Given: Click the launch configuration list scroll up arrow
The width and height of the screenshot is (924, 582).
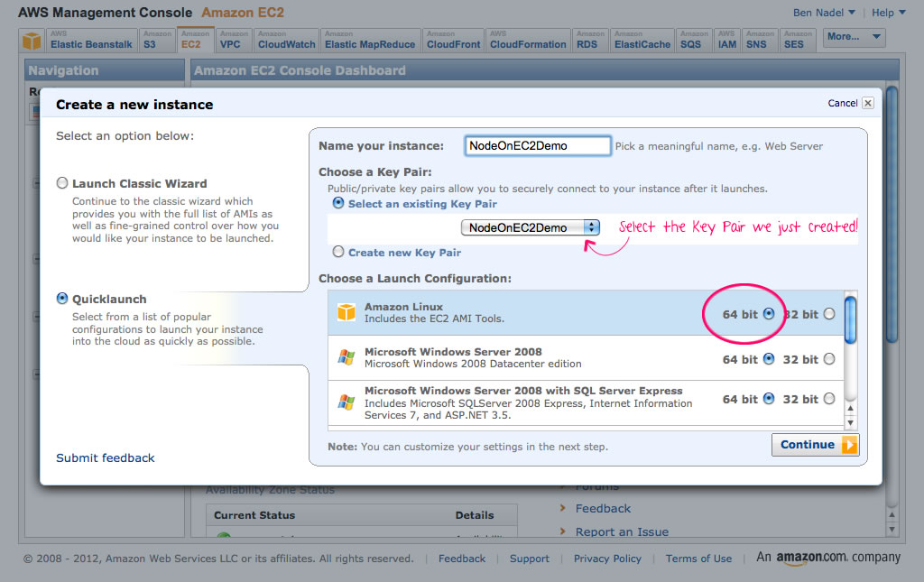Looking at the screenshot, I should coord(850,408).
